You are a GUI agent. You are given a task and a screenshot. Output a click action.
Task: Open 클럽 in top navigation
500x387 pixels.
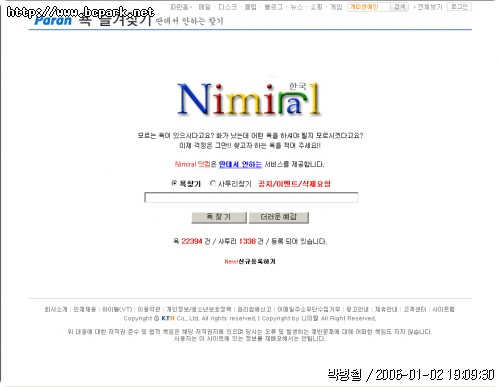click(250, 7)
